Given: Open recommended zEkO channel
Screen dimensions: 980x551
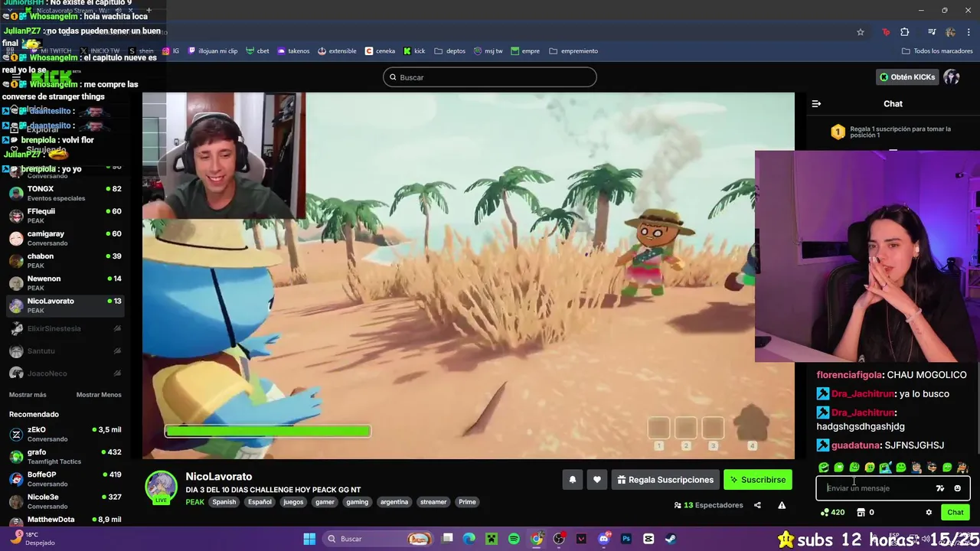Looking at the screenshot, I should click(x=65, y=435).
